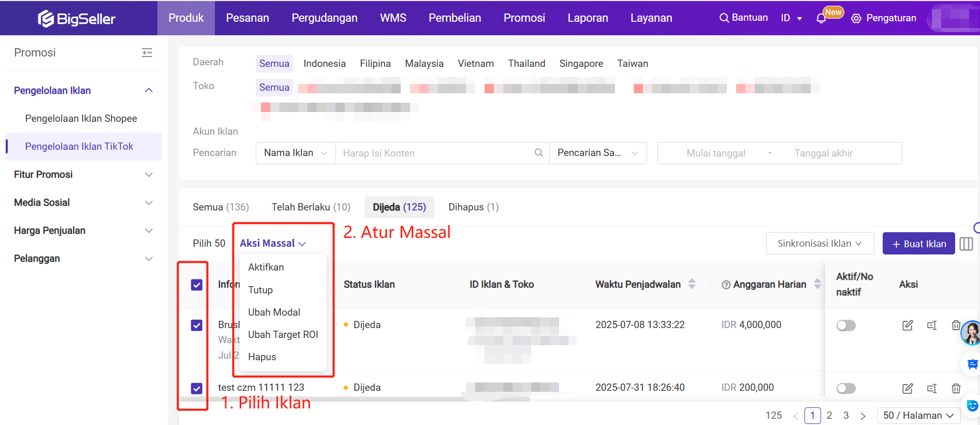Open column settings icon beside Buat Iklan

967,244
